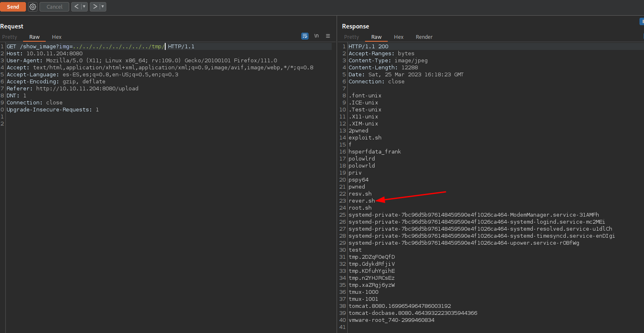Viewport: 644px width, 333px height.
Task: Click the Content-Length: 12288 response header
Action: (x=383, y=68)
